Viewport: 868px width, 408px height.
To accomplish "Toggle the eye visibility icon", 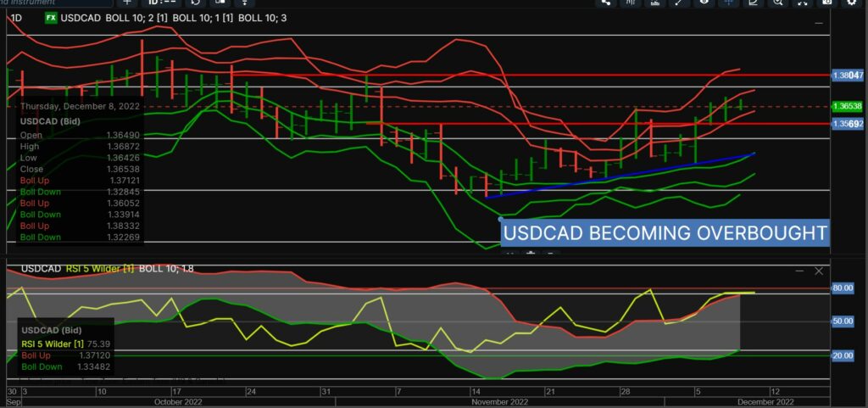I will [x=704, y=3].
